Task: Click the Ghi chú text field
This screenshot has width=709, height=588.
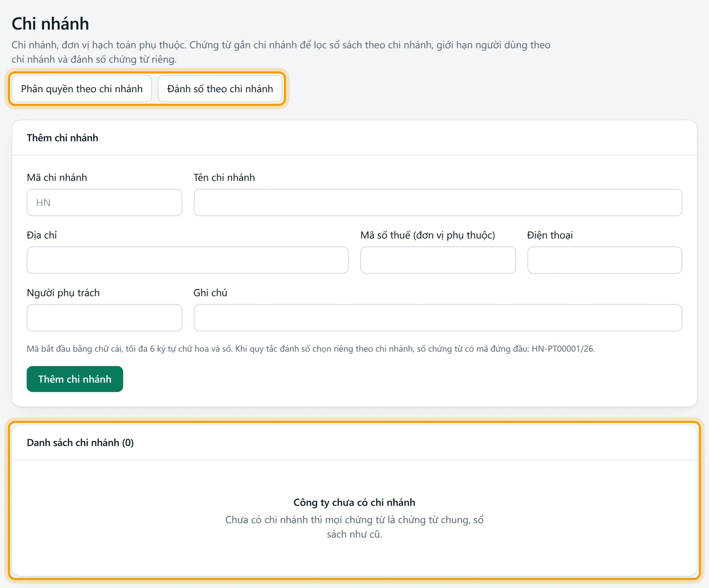Action: (438, 318)
